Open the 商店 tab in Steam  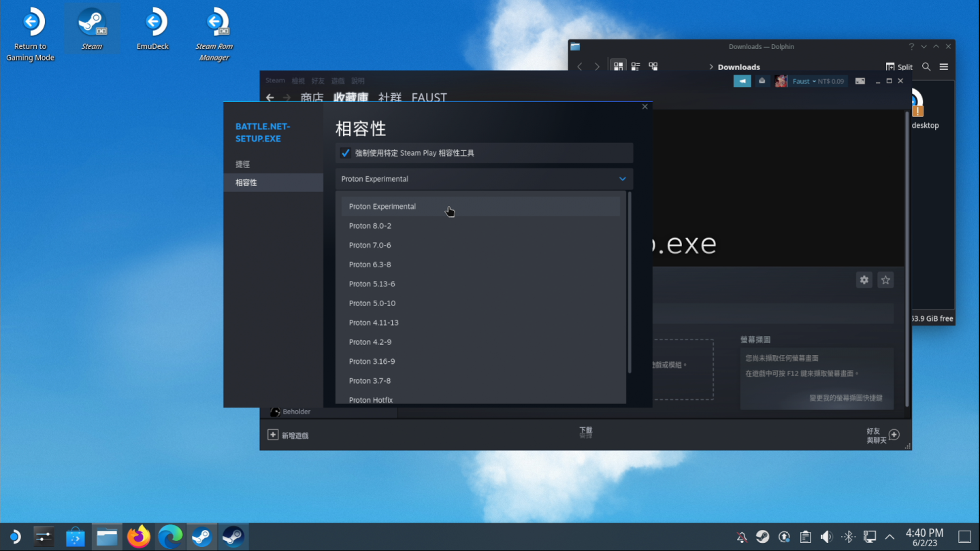pos(312,97)
